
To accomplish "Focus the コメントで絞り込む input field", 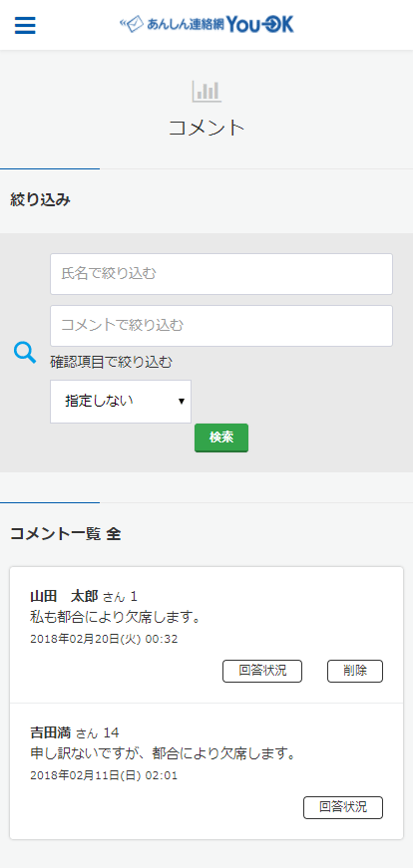I will coord(221,326).
